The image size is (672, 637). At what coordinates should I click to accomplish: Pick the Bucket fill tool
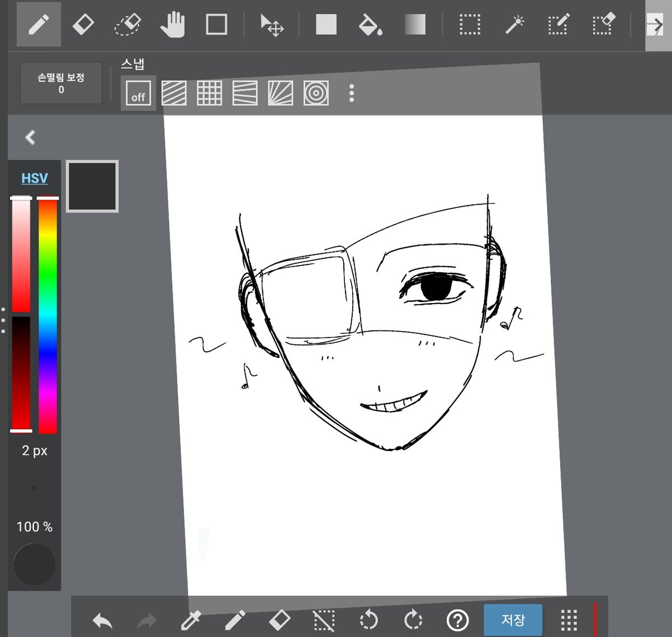370,25
